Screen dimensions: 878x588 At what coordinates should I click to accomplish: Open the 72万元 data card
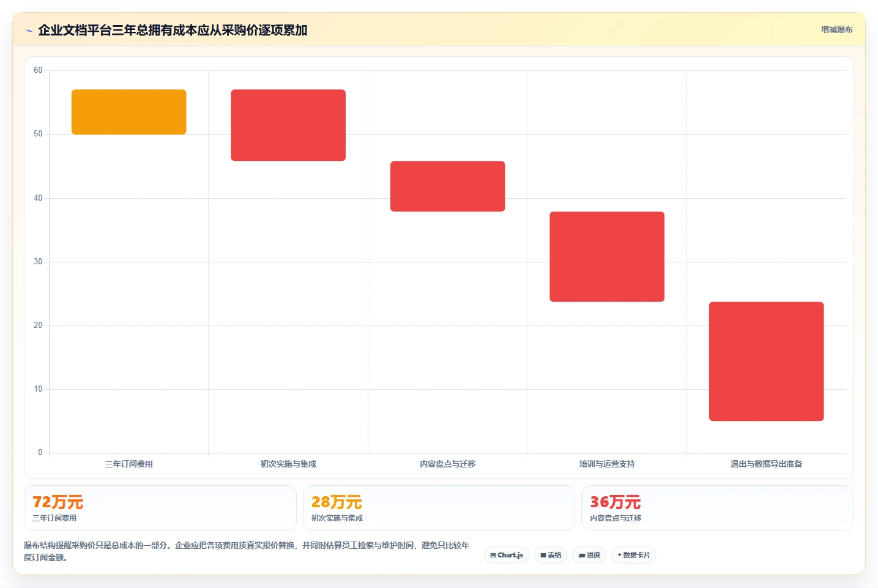coord(160,508)
